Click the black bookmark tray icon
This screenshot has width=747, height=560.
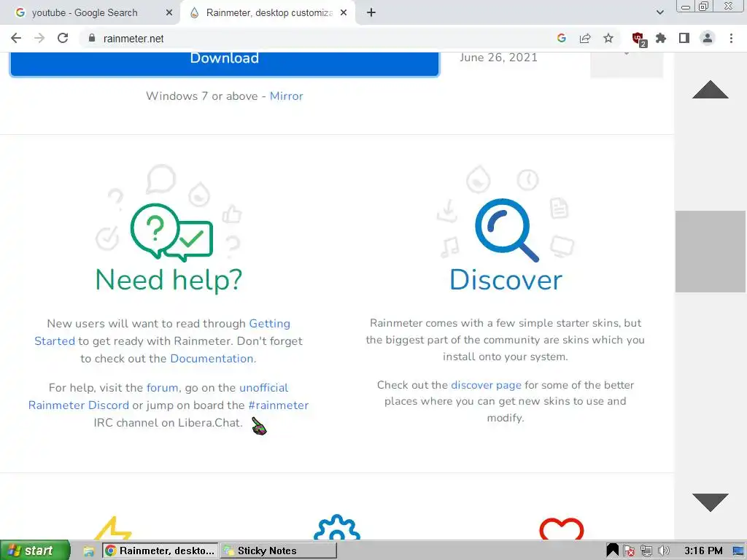[x=612, y=551]
